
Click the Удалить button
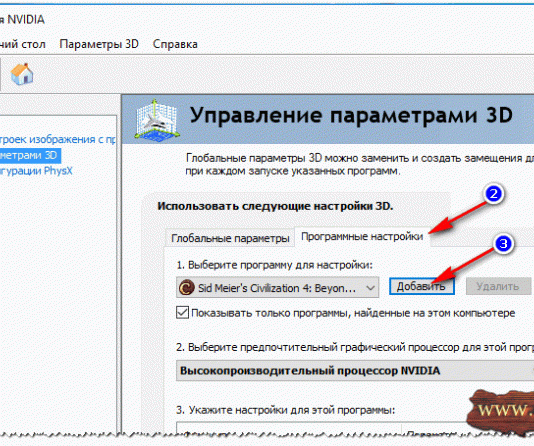[x=498, y=286]
